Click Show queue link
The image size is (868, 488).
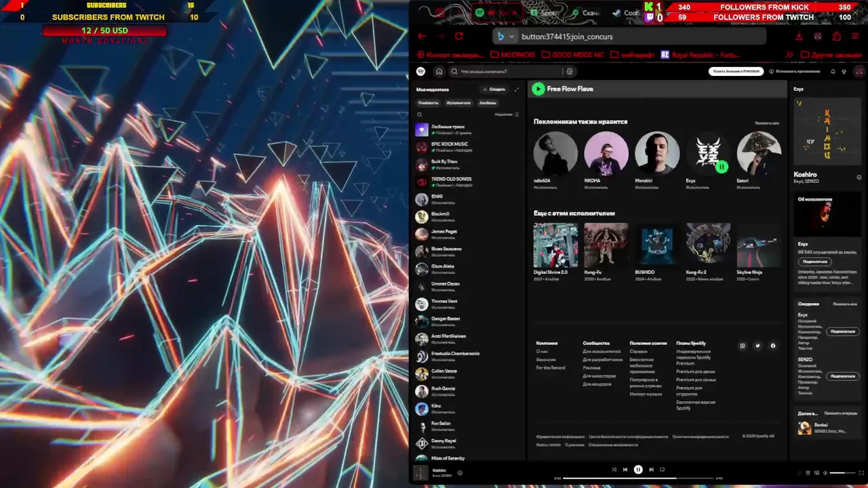pyautogui.click(x=840, y=413)
